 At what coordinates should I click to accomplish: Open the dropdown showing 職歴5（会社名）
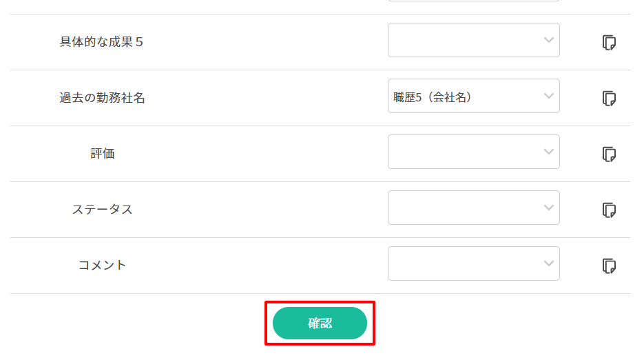click(x=473, y=96)
